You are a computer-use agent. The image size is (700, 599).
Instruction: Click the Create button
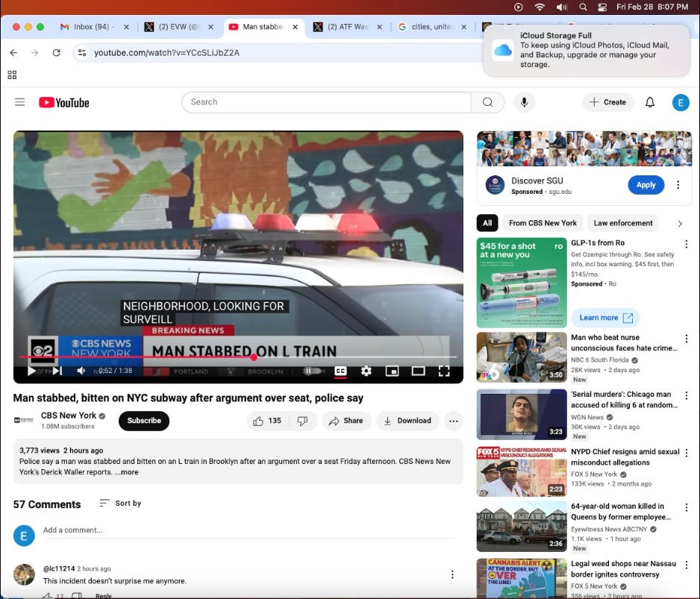click(x=607, y=102)
